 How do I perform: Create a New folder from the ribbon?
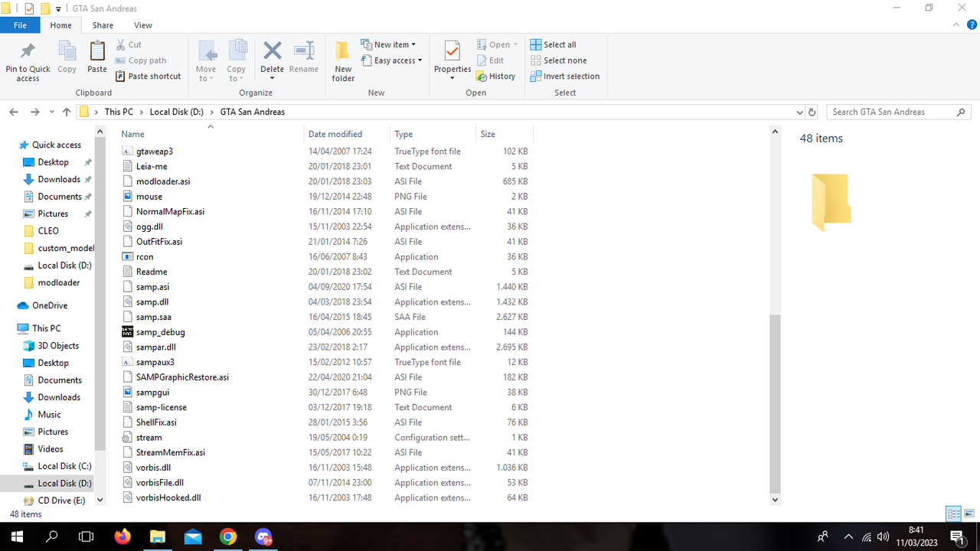[x=343, y=61]
